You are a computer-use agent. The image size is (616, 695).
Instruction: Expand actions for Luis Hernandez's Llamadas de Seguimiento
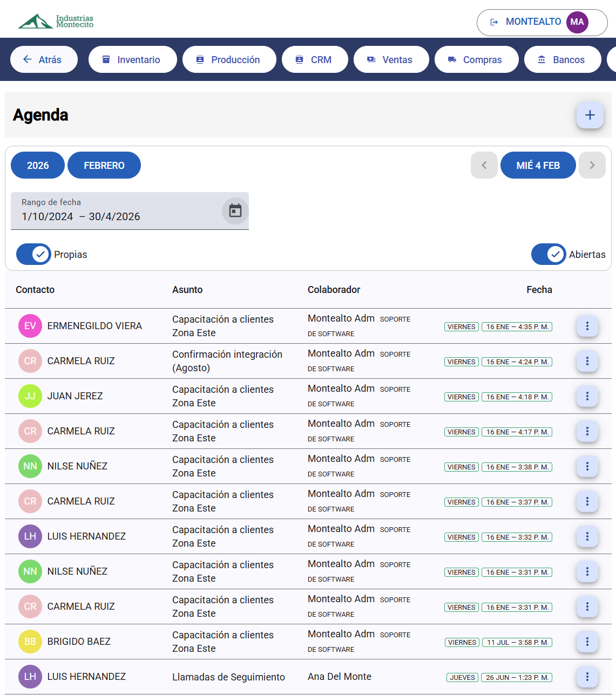(x=587, y=676)
